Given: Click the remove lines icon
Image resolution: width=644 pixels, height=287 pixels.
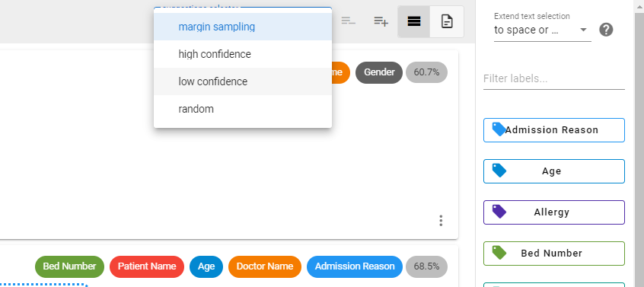Looking at the screenshot, I should click(x=349, y=21).
